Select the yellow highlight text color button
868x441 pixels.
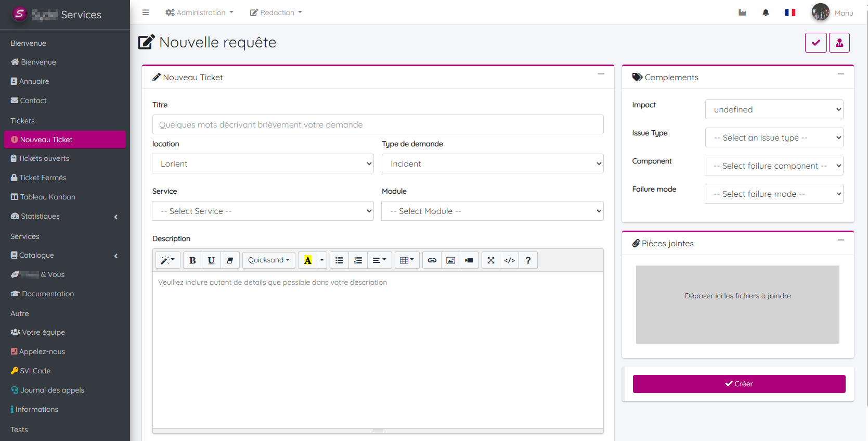click(x=307, y=260)
